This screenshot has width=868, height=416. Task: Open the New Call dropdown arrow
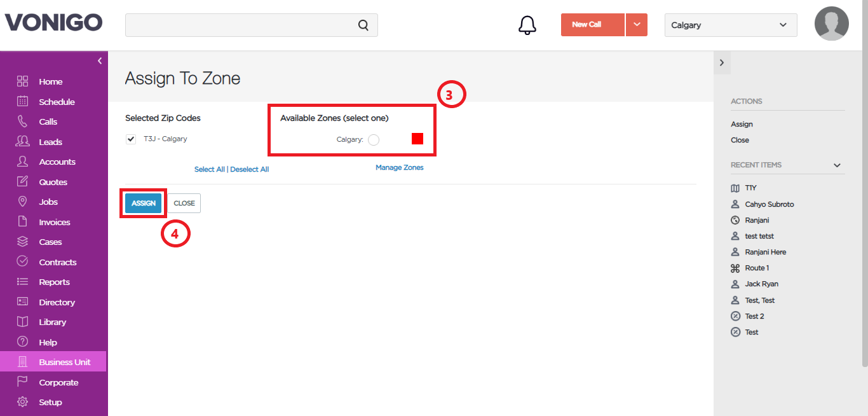click(x=637, y=25)
